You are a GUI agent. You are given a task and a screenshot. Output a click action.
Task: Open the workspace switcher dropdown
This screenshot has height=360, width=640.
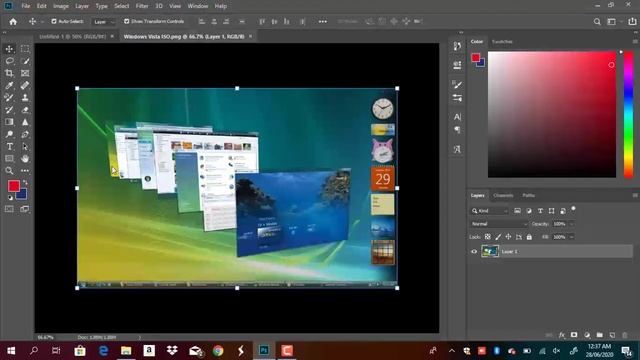click(x=613, y=22)
